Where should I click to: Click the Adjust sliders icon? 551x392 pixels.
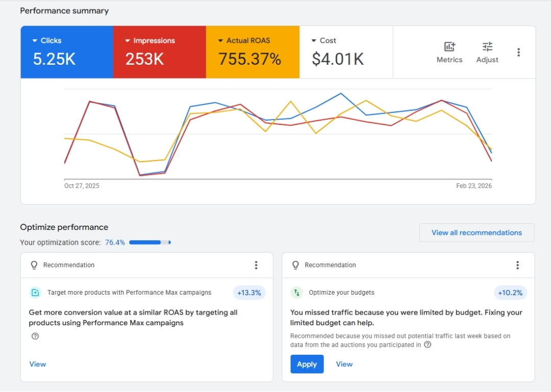click(x=487, y=47)
